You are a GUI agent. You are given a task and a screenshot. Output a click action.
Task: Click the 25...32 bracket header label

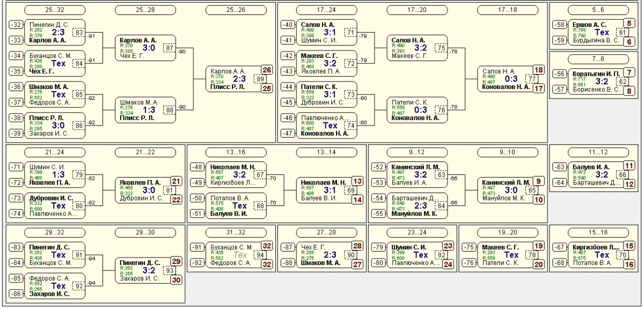(x=55, y=10)
